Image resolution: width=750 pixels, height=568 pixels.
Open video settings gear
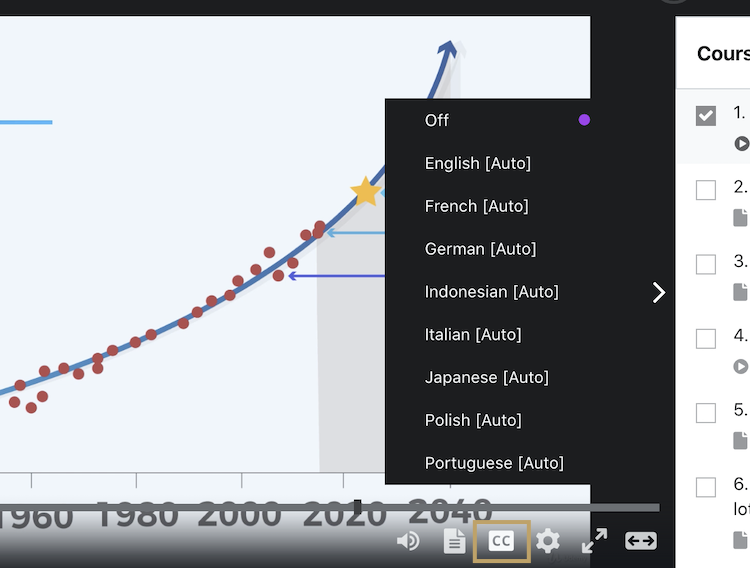(x=547, y=541)
